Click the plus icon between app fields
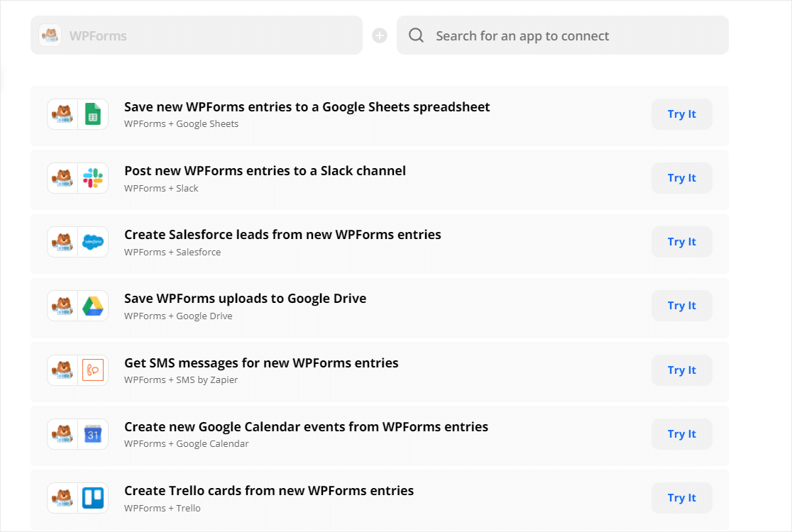 pyautogui.click(x=380, y=35)
